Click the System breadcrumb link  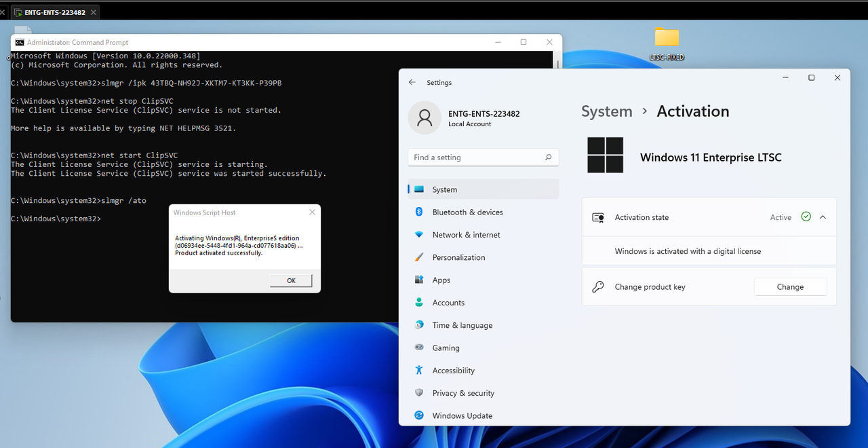click(607, 111)
